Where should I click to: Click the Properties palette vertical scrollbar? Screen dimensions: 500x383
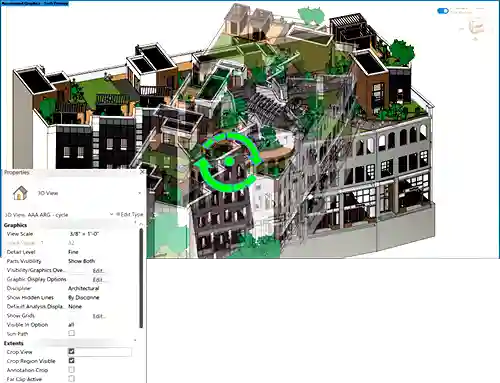click(141, 277)
